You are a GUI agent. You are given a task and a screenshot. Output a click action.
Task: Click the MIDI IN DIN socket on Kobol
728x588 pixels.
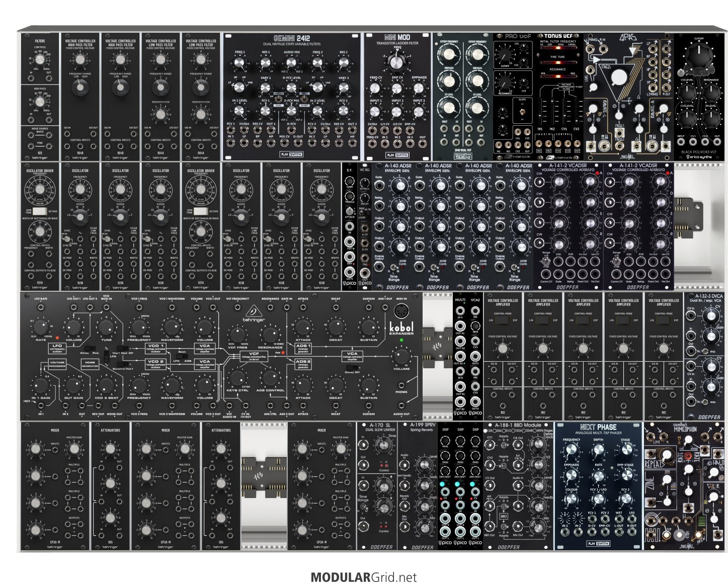click(x=401, y=311)
